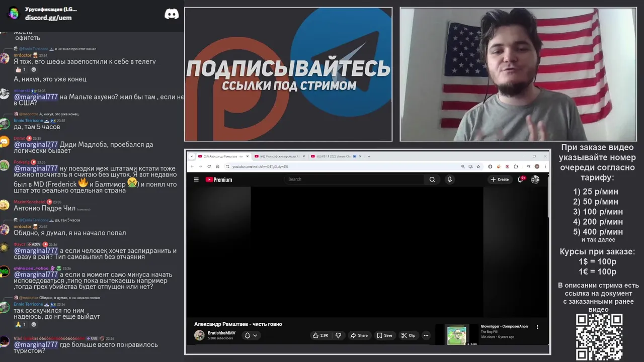Start voice search with the microphone icon

[450, 179]
